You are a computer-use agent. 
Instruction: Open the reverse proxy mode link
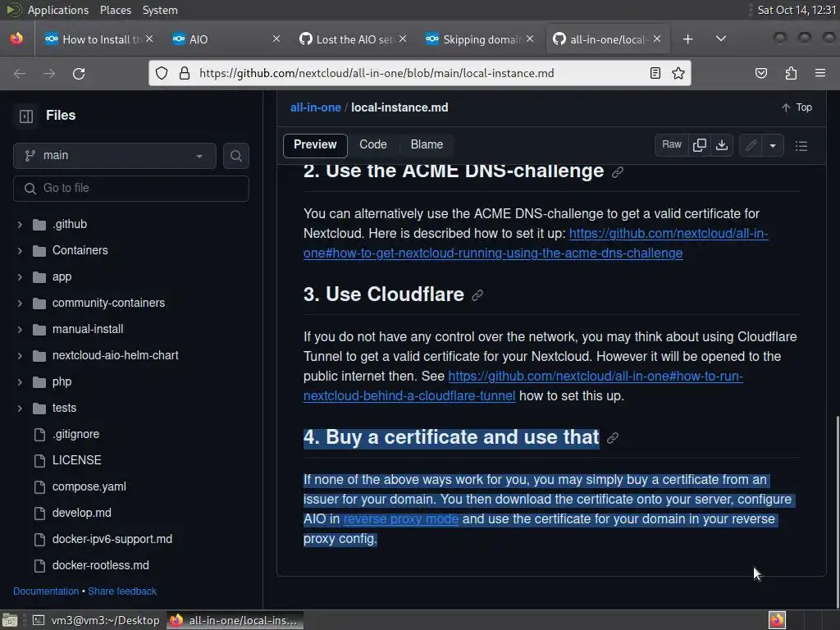tap(400, 519)
